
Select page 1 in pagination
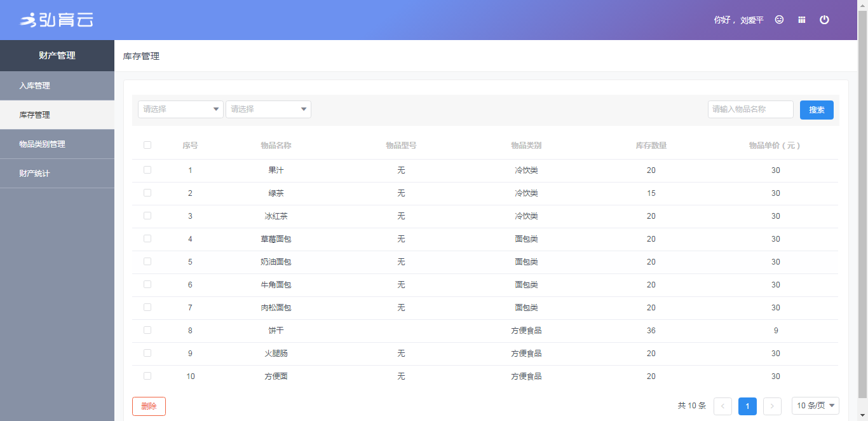tap(747, 406)
